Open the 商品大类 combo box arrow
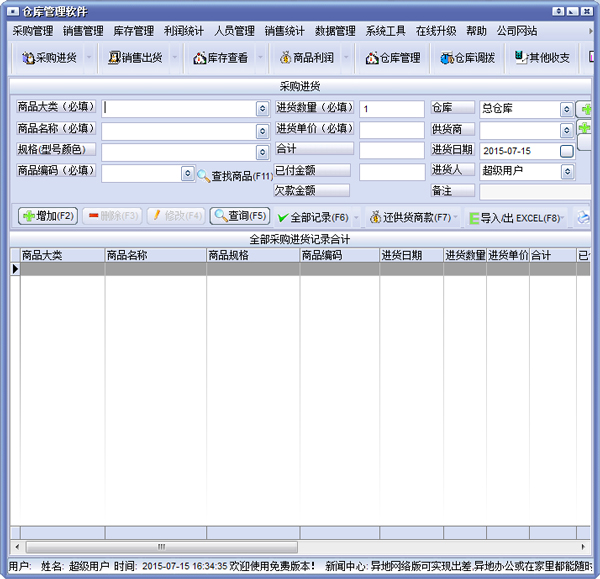This screenshot has width=600, height=579. 262,109
